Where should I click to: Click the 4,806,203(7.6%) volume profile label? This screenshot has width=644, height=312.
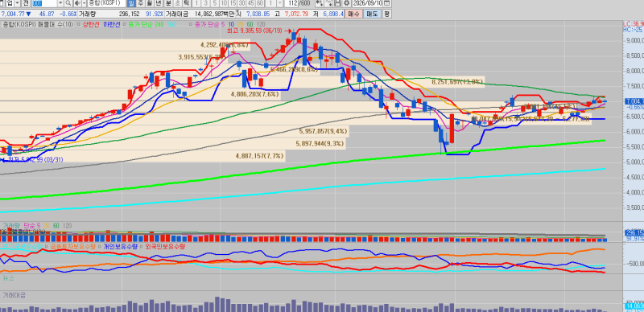coord(254,94)
